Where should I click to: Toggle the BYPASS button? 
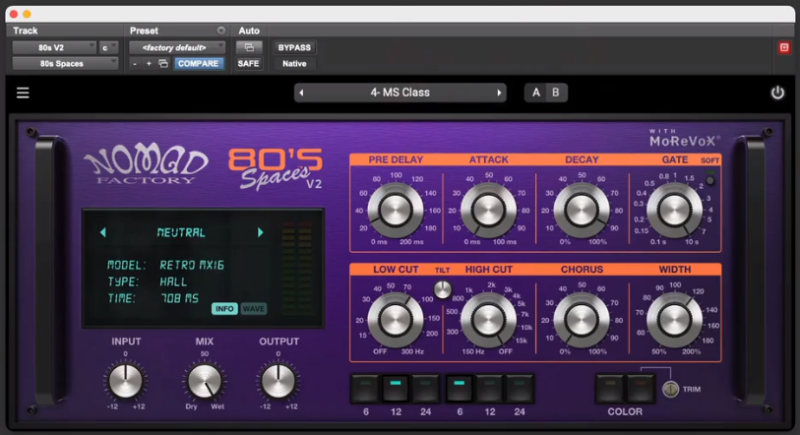pyautogui.click(x=294, y=47)
